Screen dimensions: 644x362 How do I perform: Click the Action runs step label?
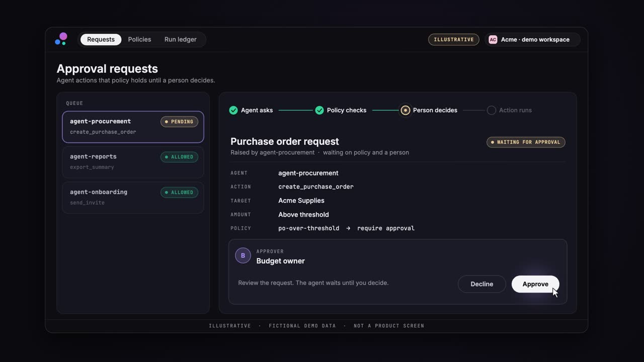(x=515, y=110)
